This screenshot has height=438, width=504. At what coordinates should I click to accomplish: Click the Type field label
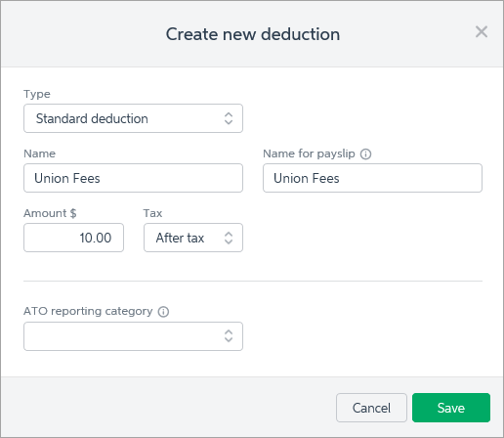[37, 94]
